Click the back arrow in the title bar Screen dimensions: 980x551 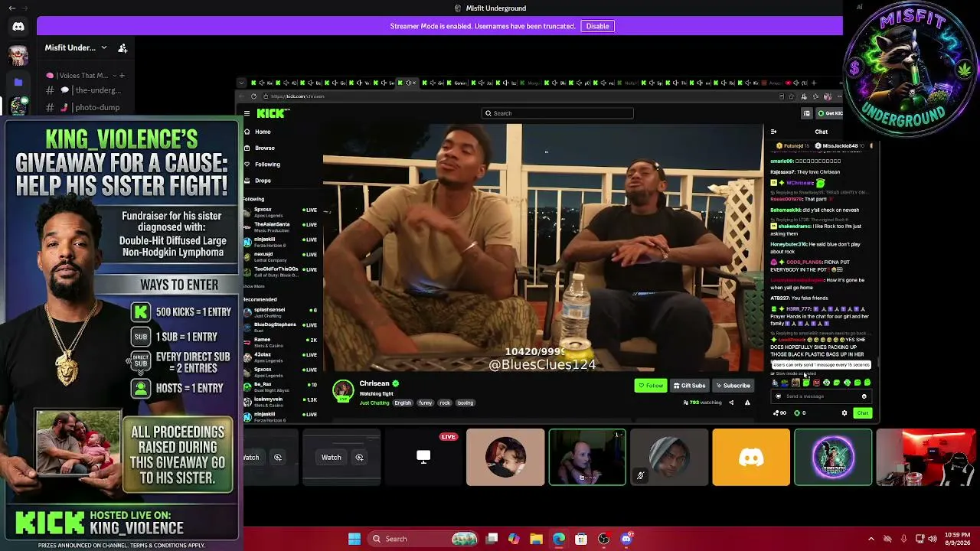tap(11, 8)
